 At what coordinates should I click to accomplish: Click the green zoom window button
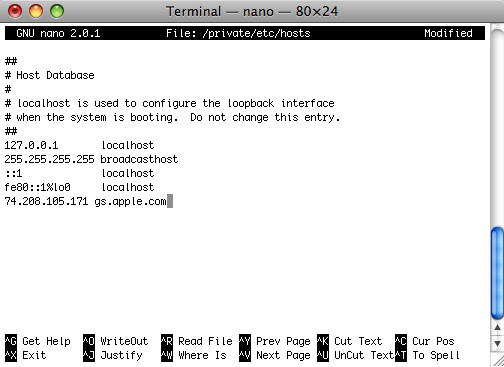(x=57, y=12)
